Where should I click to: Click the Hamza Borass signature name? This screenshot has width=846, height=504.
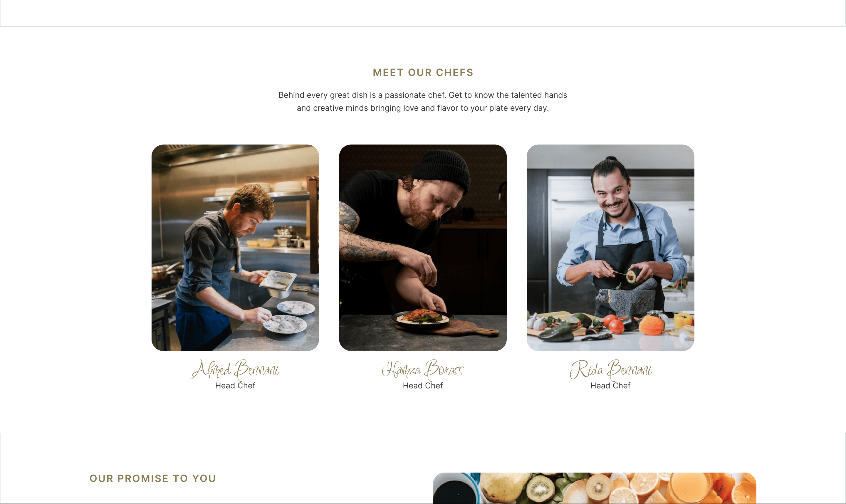point(422,369)
